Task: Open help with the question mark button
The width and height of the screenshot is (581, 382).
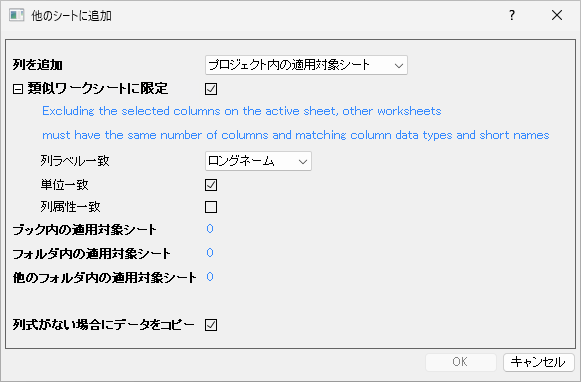Action: point(512,16)
